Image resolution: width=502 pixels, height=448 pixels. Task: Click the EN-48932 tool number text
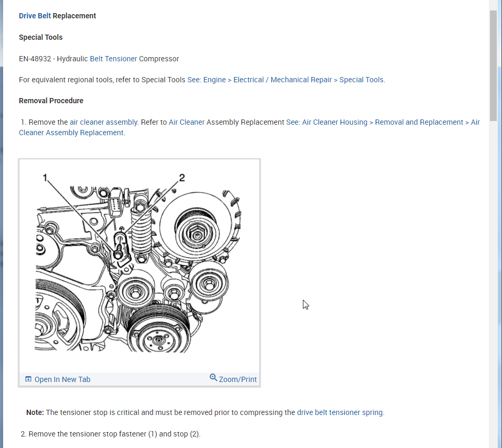point(35,59)
